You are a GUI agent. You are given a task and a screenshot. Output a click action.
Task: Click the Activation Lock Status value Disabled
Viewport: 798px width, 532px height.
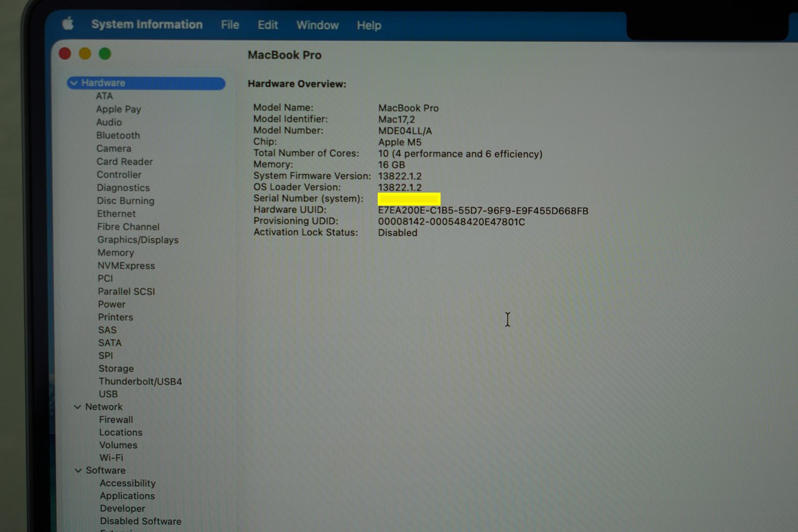point(398,233)
